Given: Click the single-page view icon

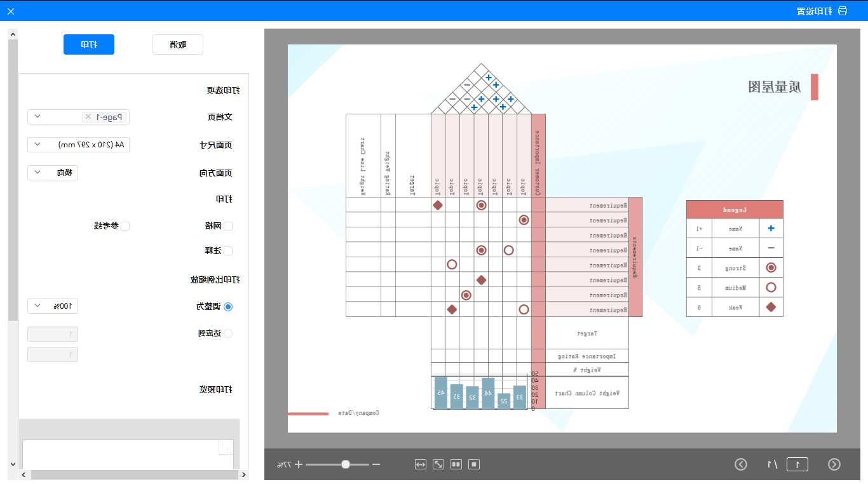Looking at the screenshot, I should coord(474,464).
